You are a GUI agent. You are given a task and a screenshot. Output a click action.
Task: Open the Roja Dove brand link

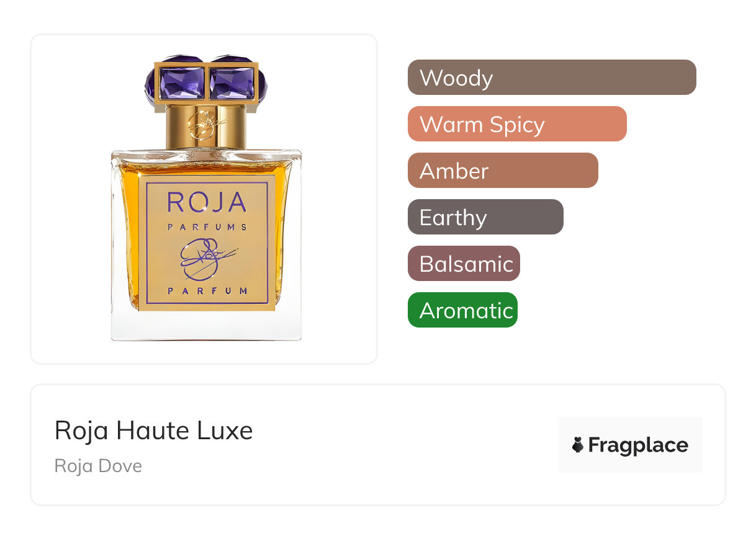[98, 466]
